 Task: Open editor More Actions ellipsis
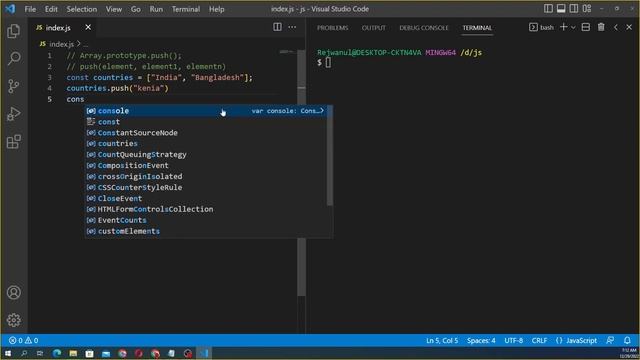292,27
